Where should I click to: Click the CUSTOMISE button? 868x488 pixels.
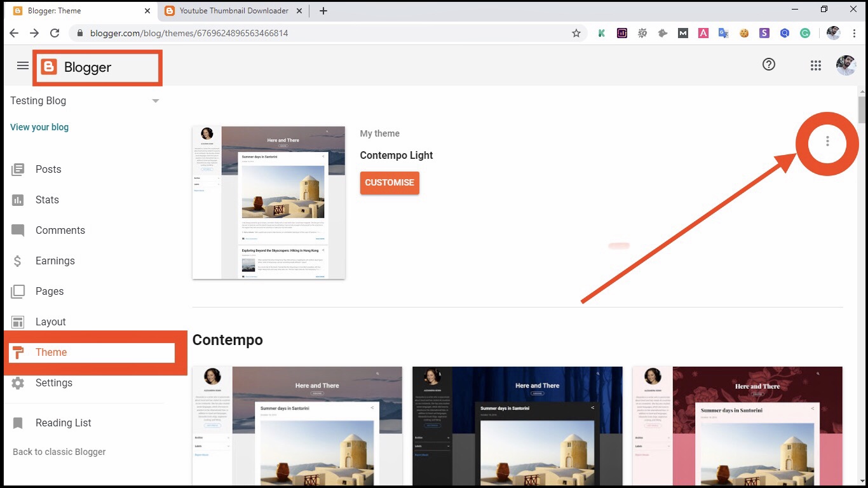coord(390,182)
